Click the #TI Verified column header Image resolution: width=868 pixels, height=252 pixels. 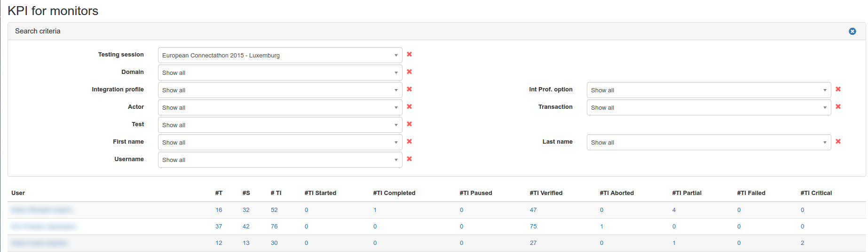tap(545, 193)
